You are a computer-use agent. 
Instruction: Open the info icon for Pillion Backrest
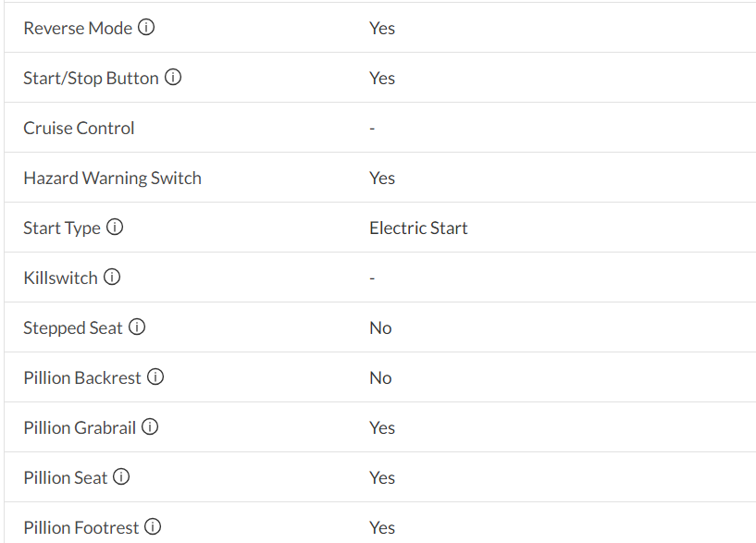click(155, 377)
